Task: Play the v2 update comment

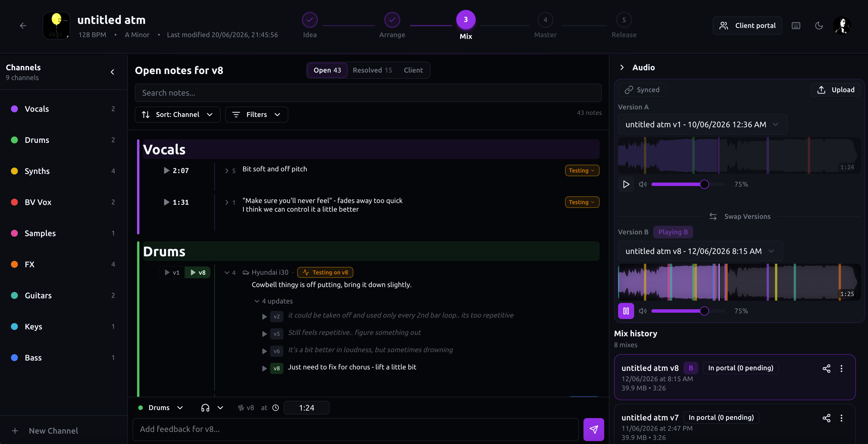Action: point(264,317)
